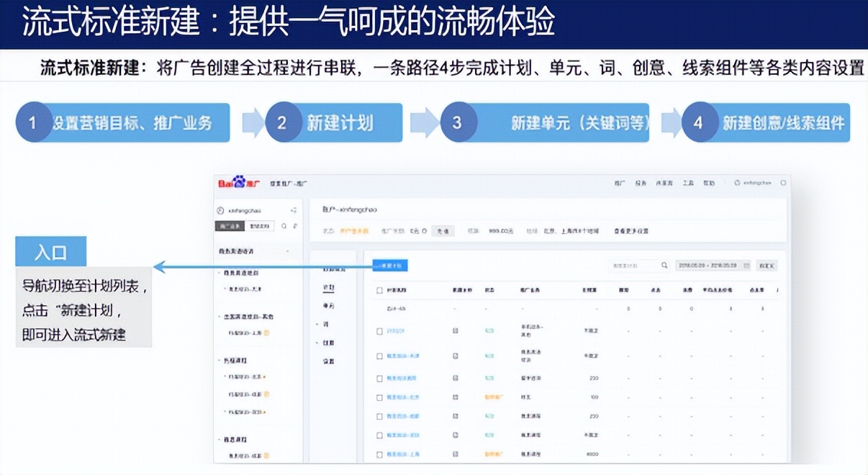The width and height of the screenshot is (868, 475).
Task: Click the device icon in the budget 100 row
Action: 456,397
